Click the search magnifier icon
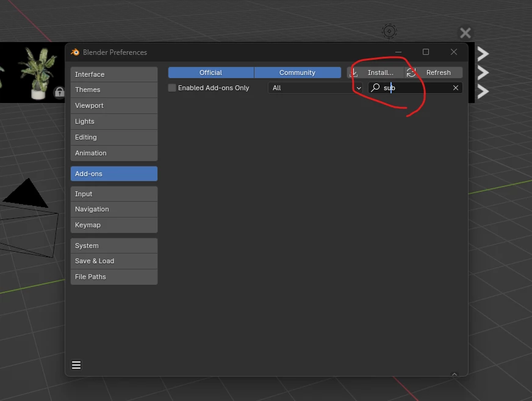The width and height of the screenshot is (532, 401). click(x=375, y=88)
